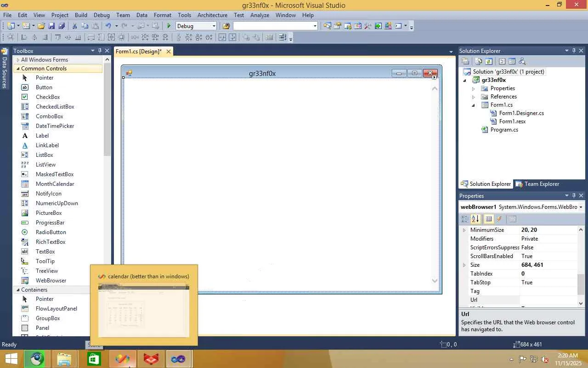Show Events with the lightning bolt icon
This screenshot has width=588, height=368.
[499, 219]
